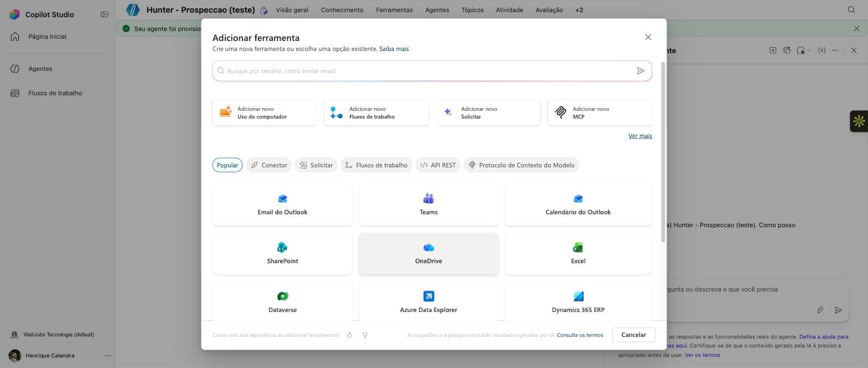Select the Conector filter chip
Viewport: 868px width, 368px height.
(x=268, y=165)
